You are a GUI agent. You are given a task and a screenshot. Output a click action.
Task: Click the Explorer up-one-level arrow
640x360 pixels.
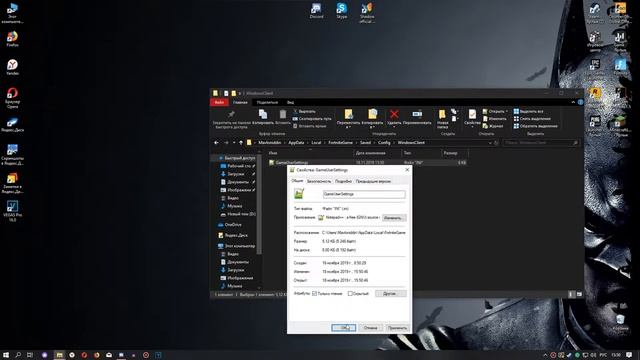coord(241,143)
